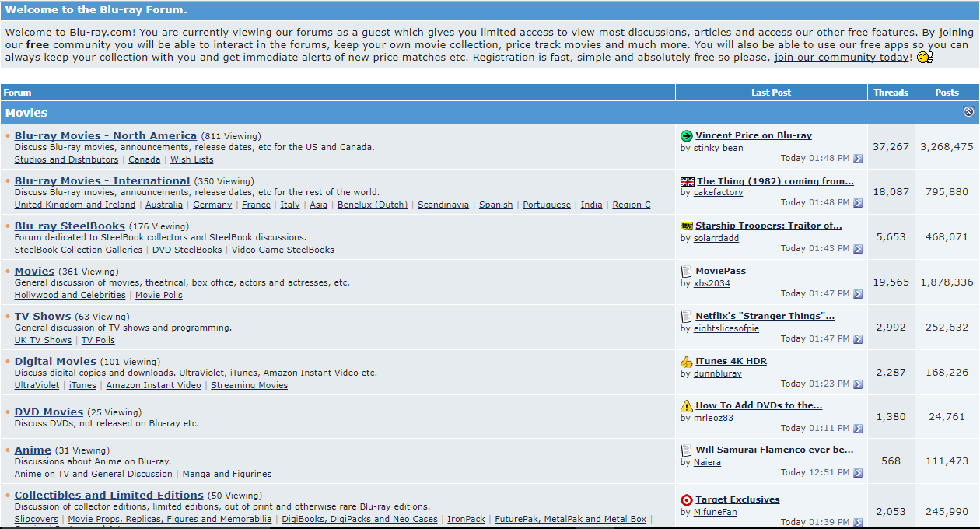Image resolution: width=980 pixels, height=529 pixels.
Task: Open the Movie Polls subforum
Action: point(159,295)
